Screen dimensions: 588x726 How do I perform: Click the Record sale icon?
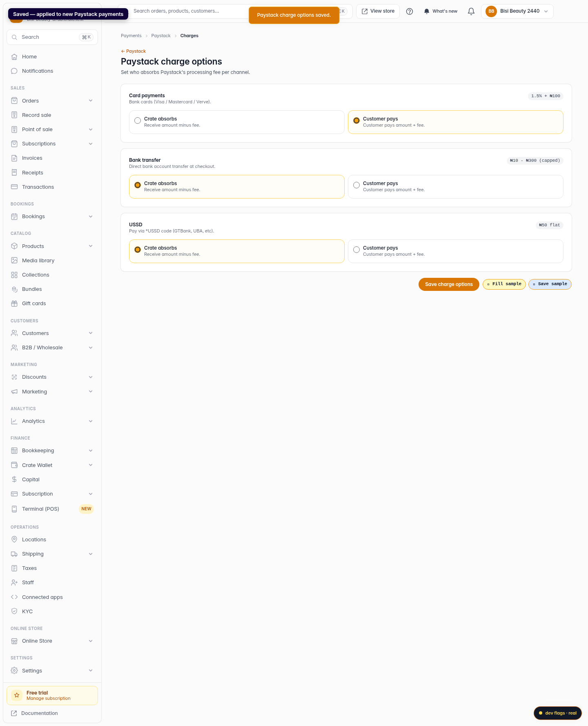pyautogui.click(x=14, y=115)
